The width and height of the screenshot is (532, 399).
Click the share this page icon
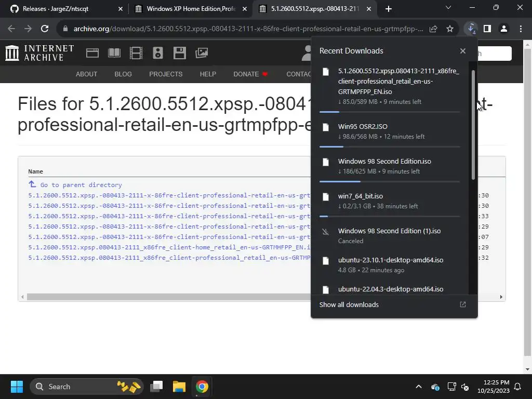pos(433,29)
